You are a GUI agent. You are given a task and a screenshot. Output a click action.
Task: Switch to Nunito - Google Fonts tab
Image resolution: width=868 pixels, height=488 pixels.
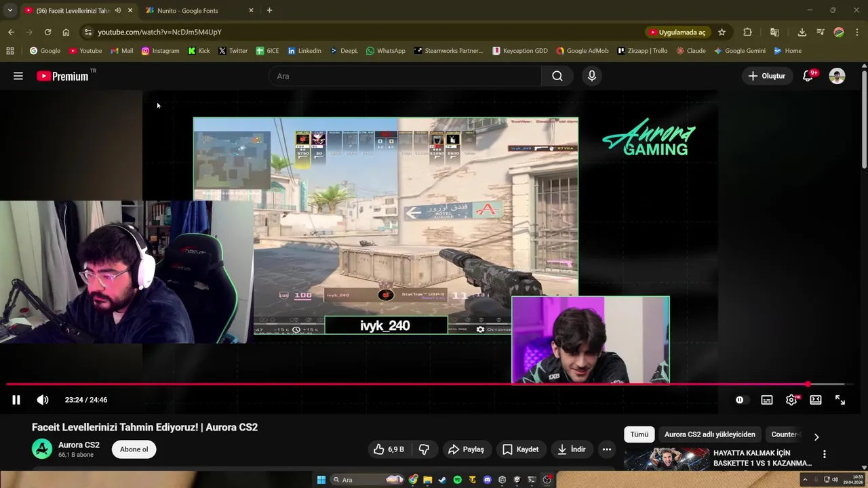tap(188, 10)
